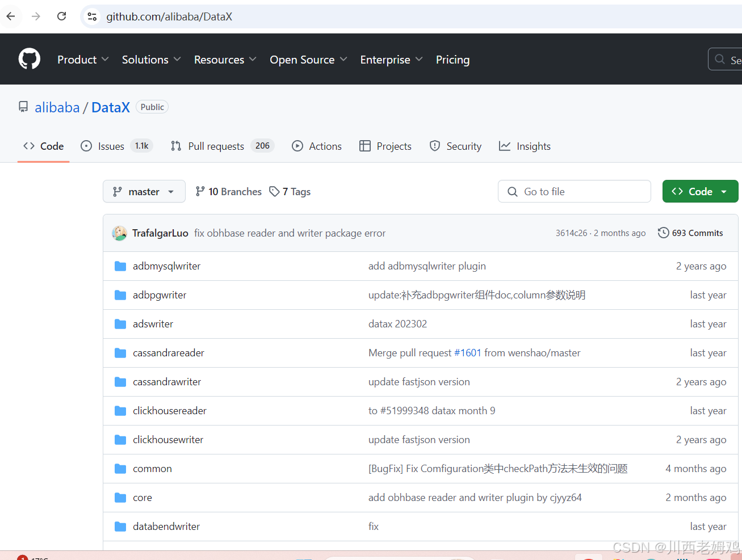The image size is (742, 560).
Task: Open 'datax 202302' commit message
Action: (397, 324)
